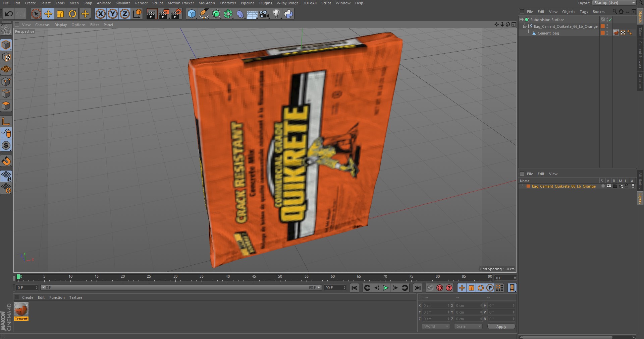Open Edit Render Settings
Image resolution: width=644 pixels, height=339 pixels.
(x=176, y=14)
